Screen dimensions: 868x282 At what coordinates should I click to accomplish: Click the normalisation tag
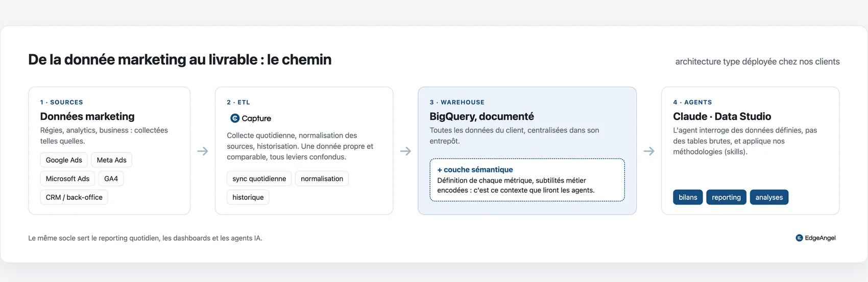322,178
